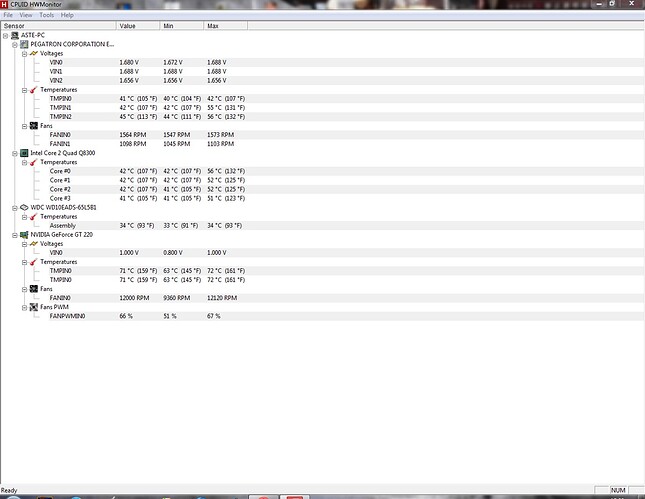Click the Intel Core 2 Quad CPU icon

click(24, 153)
